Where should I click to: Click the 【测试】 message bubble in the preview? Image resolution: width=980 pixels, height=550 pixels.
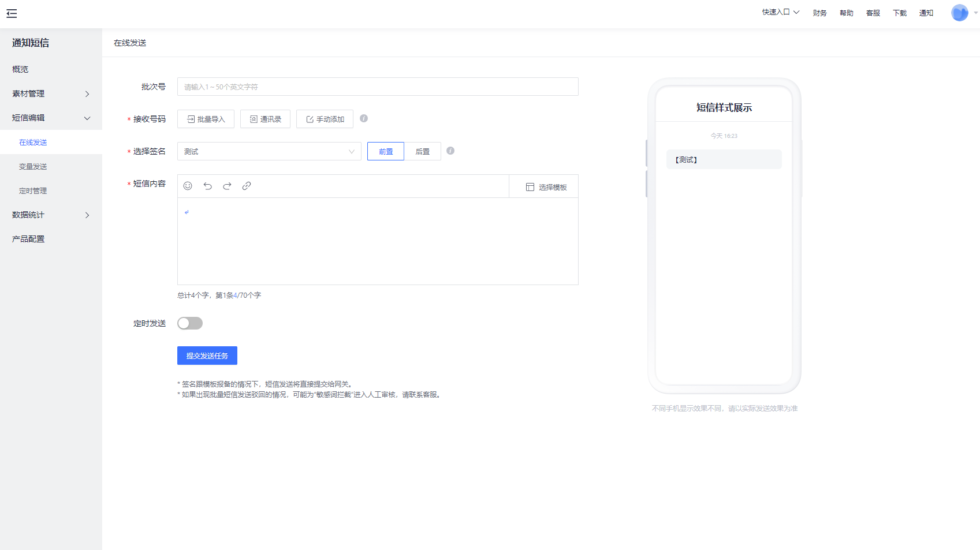coord(724,159)
